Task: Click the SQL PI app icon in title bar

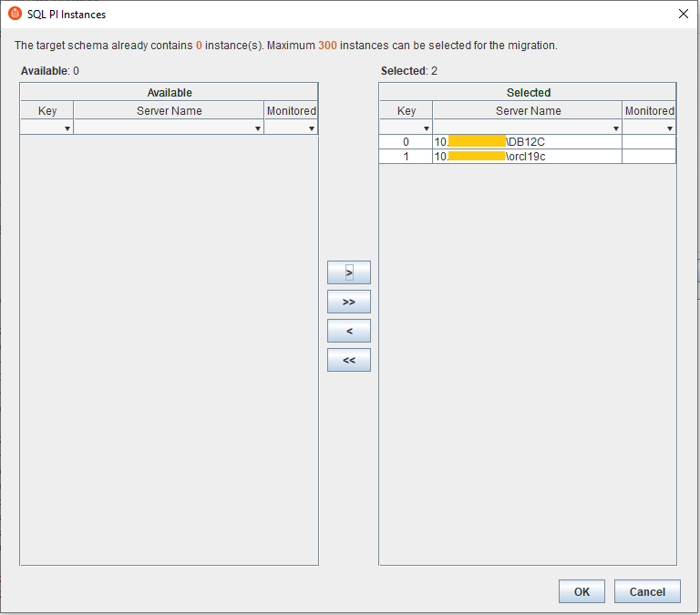Action: (x=15, y=14)
